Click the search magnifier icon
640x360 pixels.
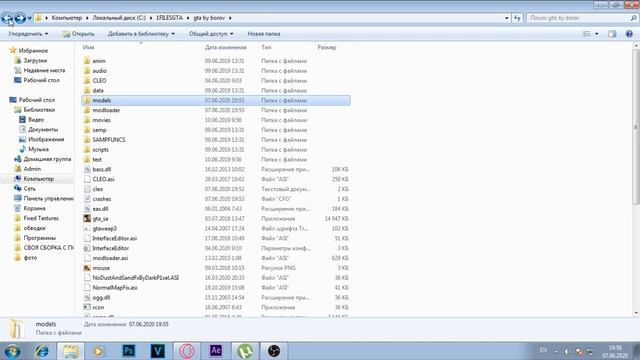(633, 18)
